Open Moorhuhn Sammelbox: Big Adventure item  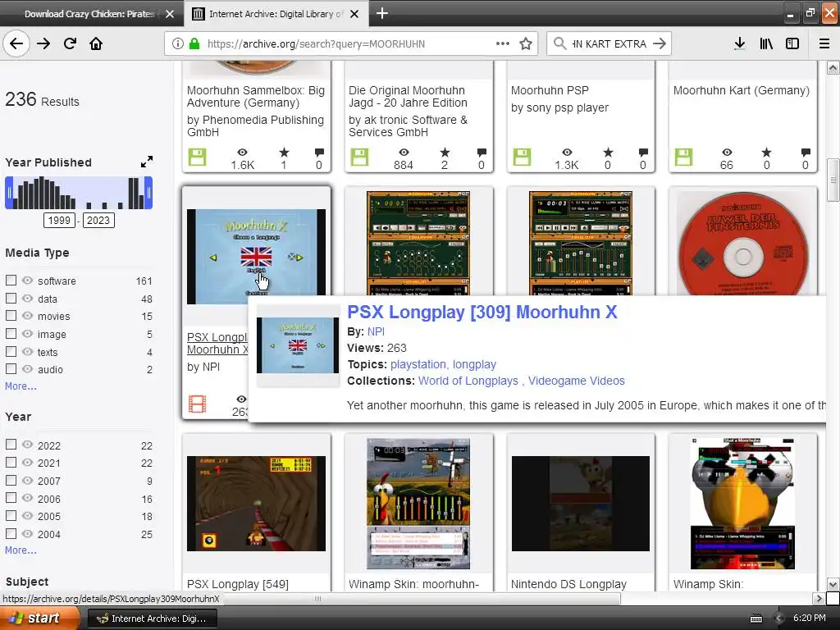coord(256,97)
